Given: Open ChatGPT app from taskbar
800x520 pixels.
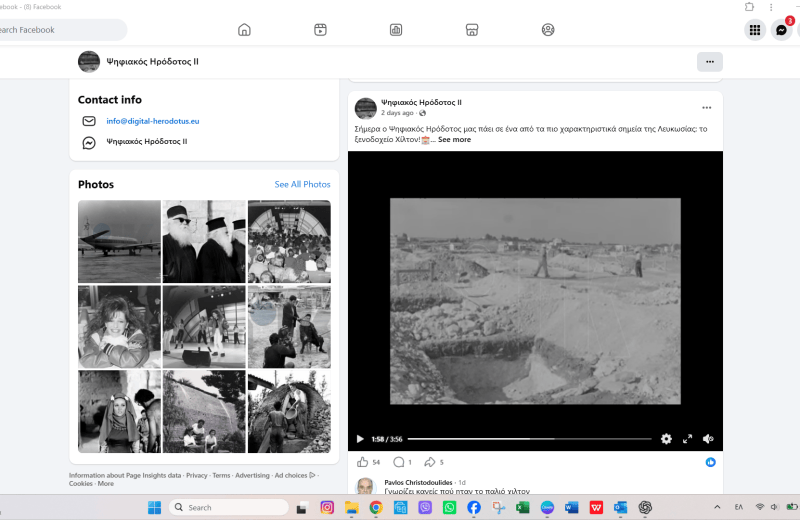Looking at the screenshot, I should coord(645,507).
